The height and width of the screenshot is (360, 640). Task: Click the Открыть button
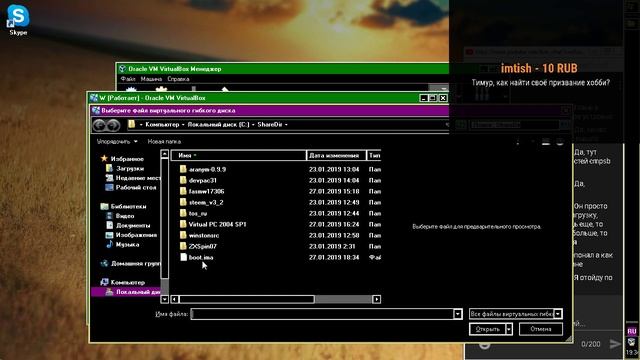(x=488, y=329)
